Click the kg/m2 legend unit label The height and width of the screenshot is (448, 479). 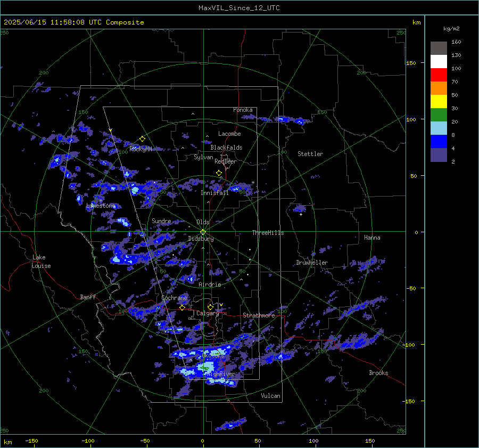451,29
